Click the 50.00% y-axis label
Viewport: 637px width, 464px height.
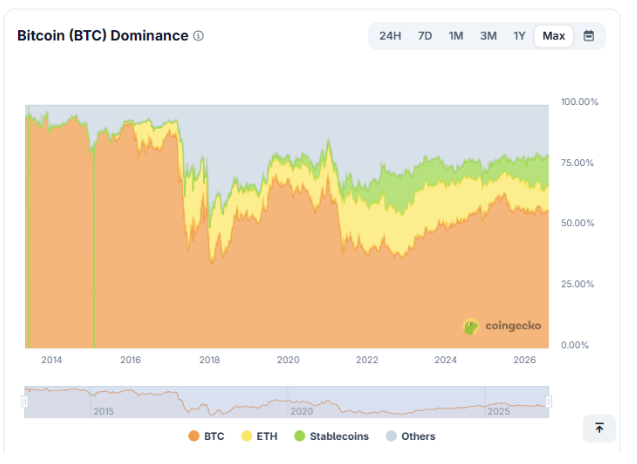(577, 223)
